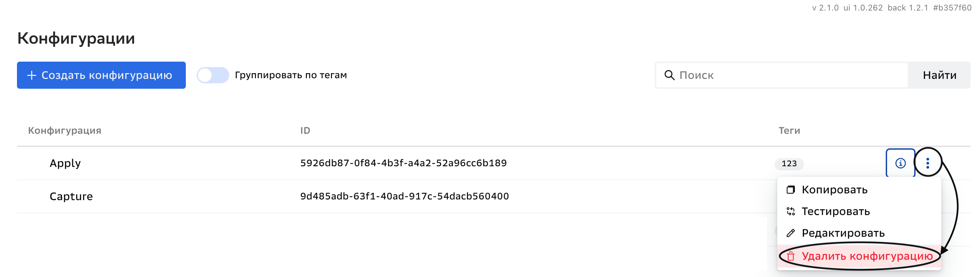This screenshot has height=277, width=980.
Task: Toggle the group by tags switch
Action: click(x=213, y=75)
